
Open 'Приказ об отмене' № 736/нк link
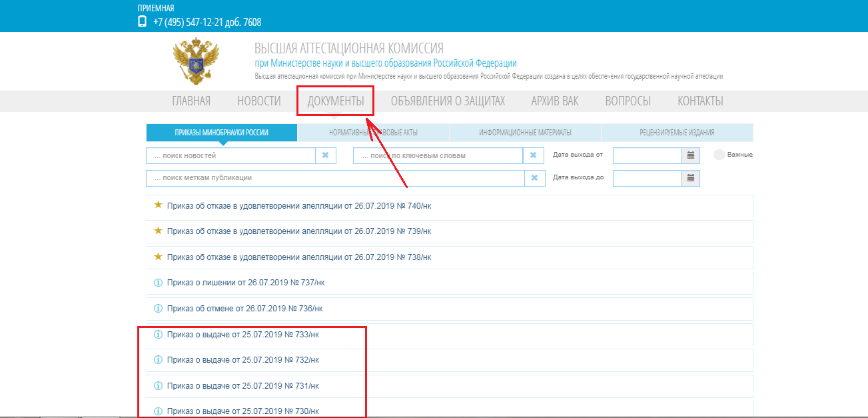244,309
